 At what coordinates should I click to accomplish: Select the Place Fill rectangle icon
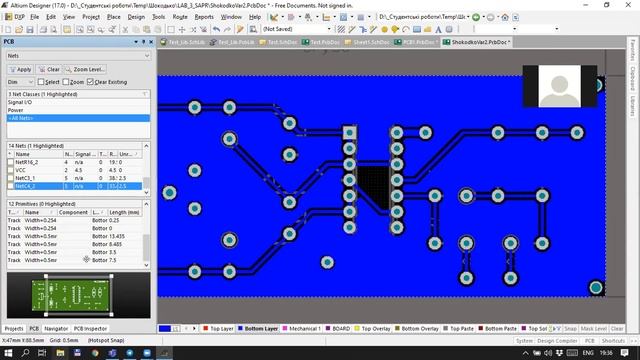(417, 29)
